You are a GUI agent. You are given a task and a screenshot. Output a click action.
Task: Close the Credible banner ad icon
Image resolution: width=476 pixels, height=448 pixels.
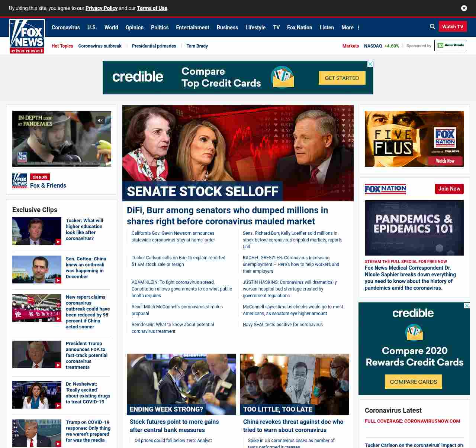click(x=370, y=64)
